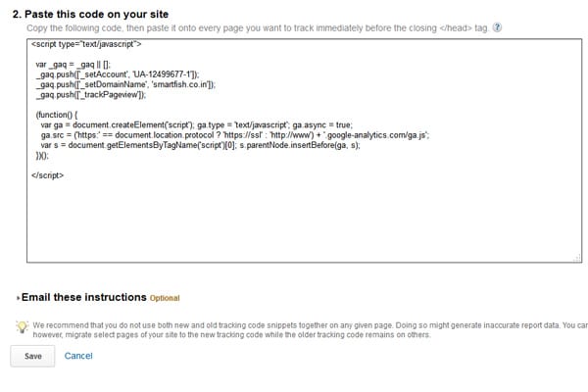Expand the Email these instructions triangle
The width and height of the screenshot is (588, 392).
[x=18, y=298]
